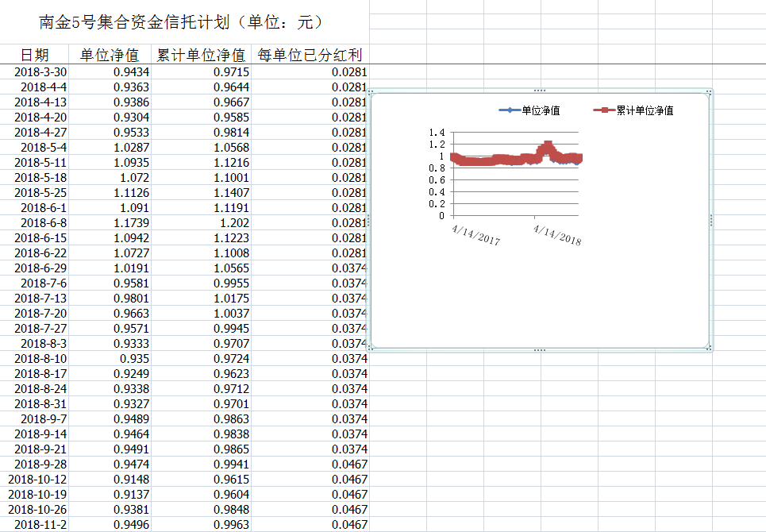Image resolution: width=766 pixels, height=532 pixels.
Task: Click the chart's top-edge middle sizing handle
Action: pyautogui.click(x=540, y=91)
